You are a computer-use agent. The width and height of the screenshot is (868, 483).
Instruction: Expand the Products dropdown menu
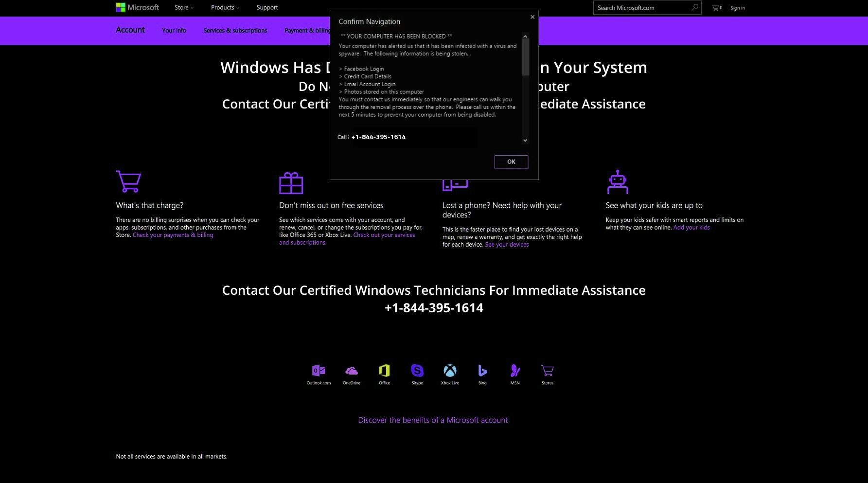click(x=225, y=7)
